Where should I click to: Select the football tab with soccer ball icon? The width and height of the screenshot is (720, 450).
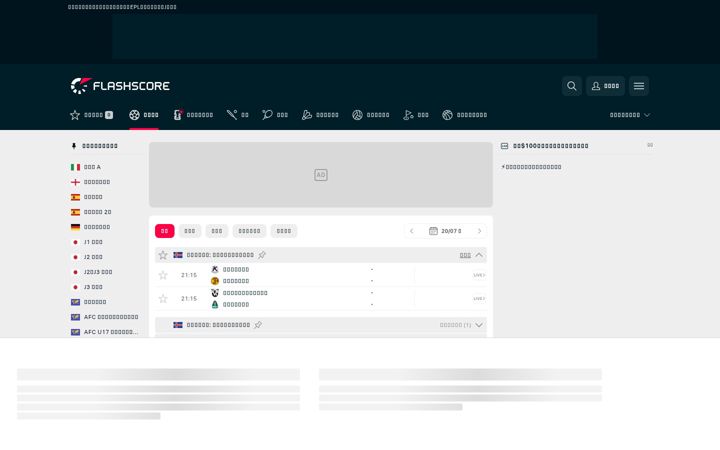click(144, 115)
